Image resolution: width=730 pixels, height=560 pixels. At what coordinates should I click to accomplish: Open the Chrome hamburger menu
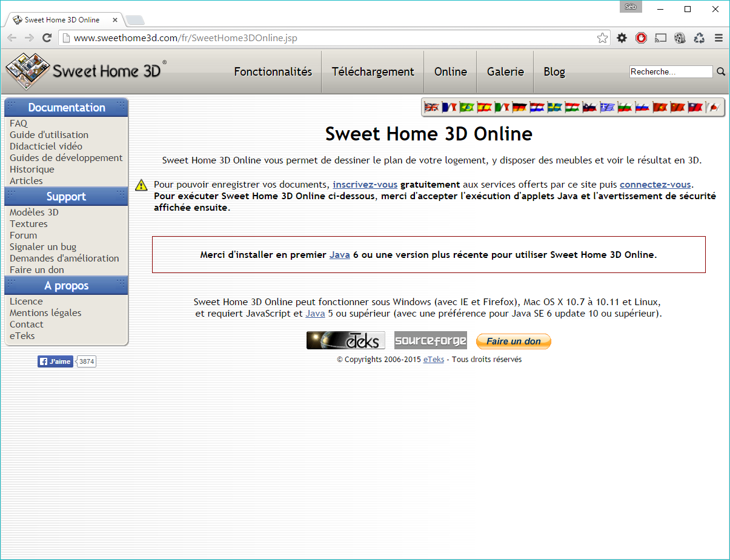pos(719,38)
